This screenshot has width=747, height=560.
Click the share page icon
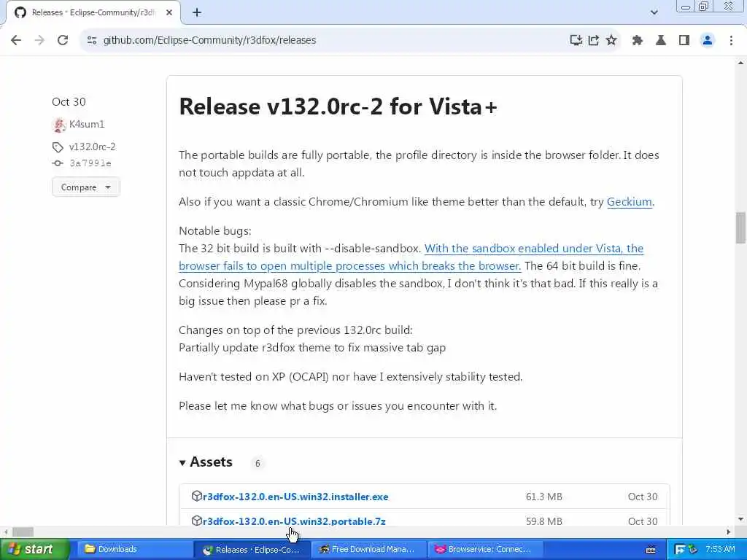(594, 40)
